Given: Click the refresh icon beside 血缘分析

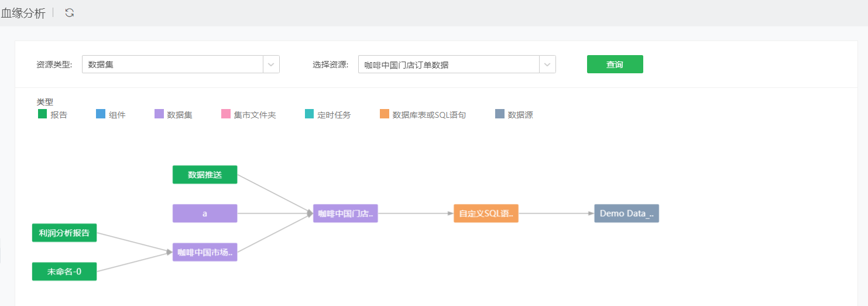Looking at the screenshot, I should pyautogui.click(x=70, y=12).
